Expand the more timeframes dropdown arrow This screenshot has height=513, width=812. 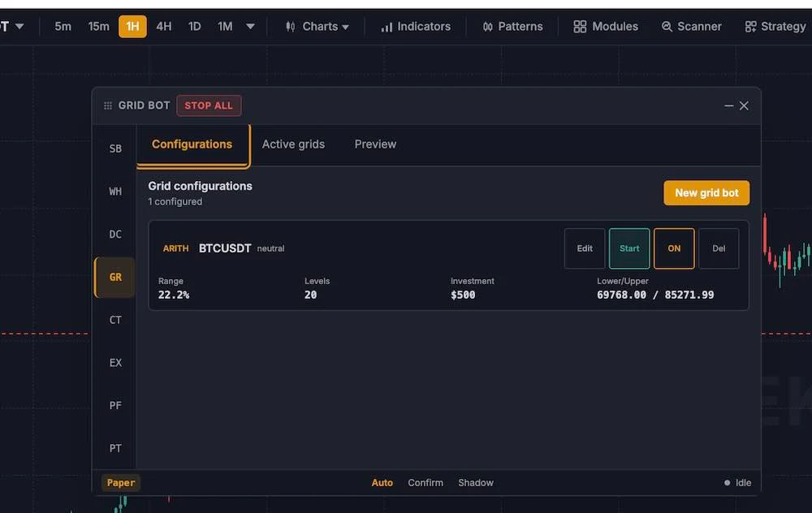tap(250, 27)
